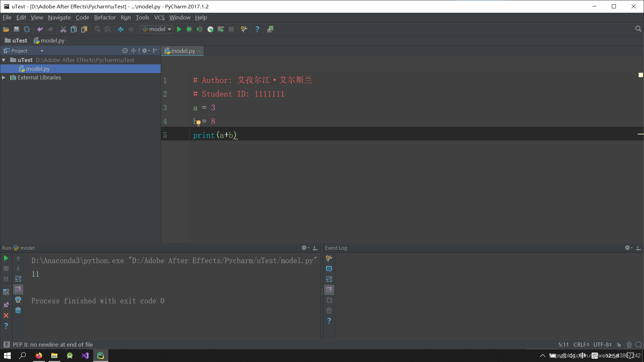Open Firefox from the taskbar
Viewport: 644px width, 362px height.
39,356
